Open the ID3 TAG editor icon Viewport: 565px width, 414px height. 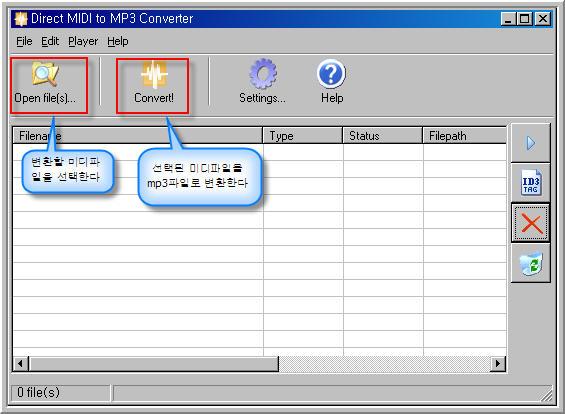530,183
